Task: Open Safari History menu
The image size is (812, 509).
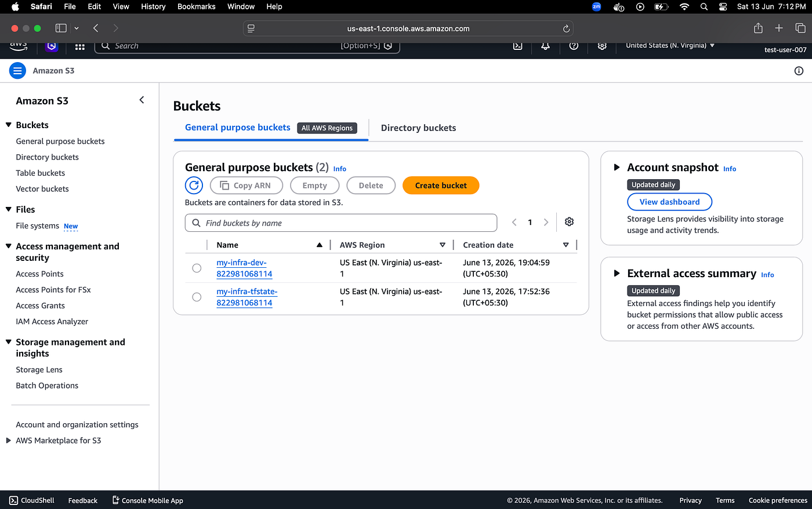Action: pos(153,6)
